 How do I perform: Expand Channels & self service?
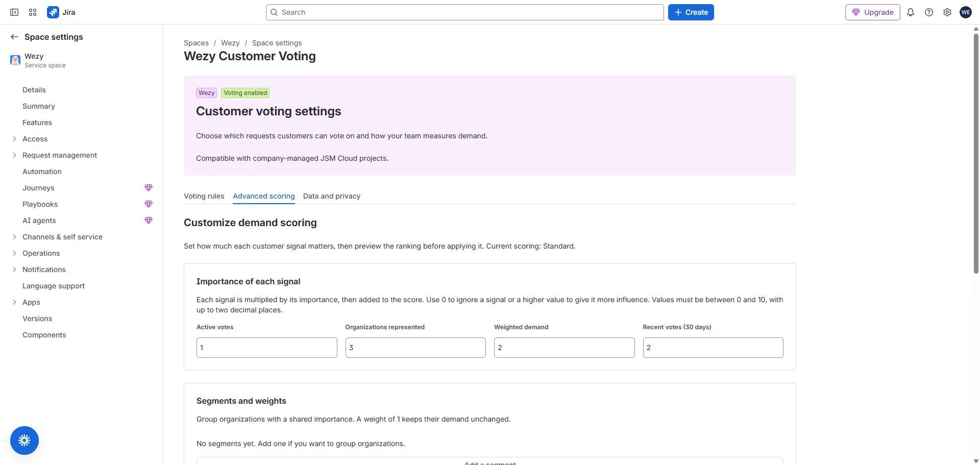click(x=14, y=237)
